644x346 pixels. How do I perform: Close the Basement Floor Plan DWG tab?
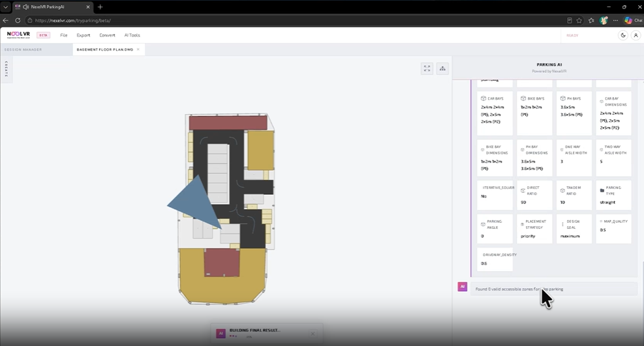tap(138, 49)
